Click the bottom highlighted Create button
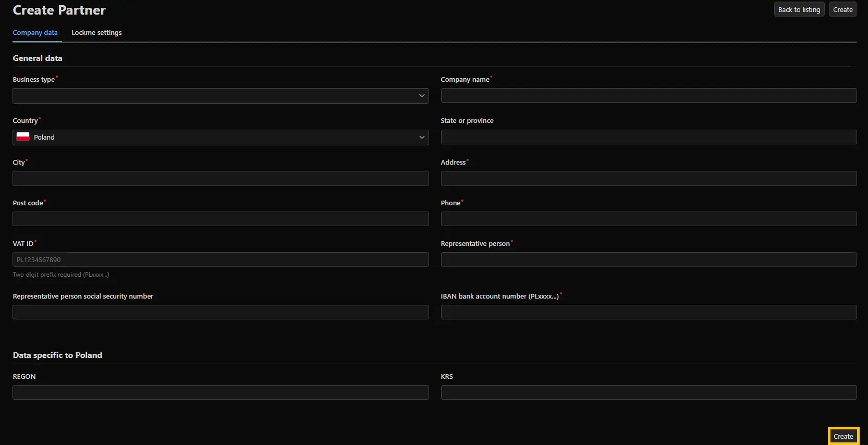Viewport: 868px width, 445px height. [843, 436]
